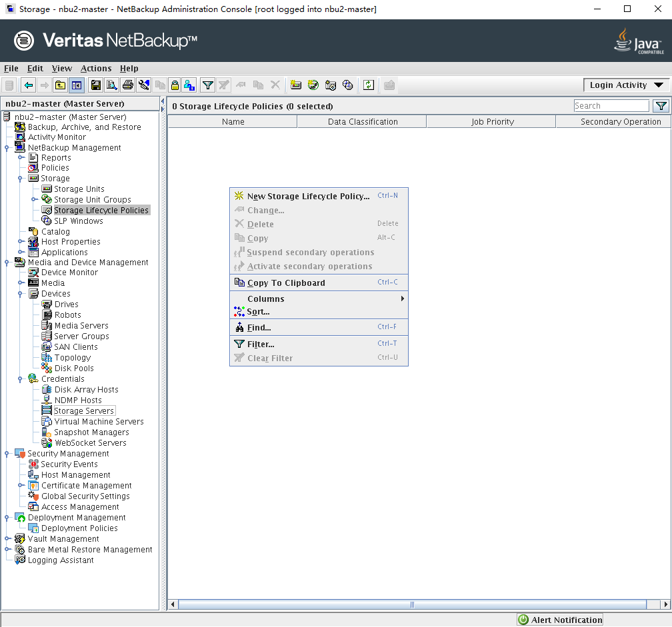Click the back arrow toolbar icon

click(28, 85)
